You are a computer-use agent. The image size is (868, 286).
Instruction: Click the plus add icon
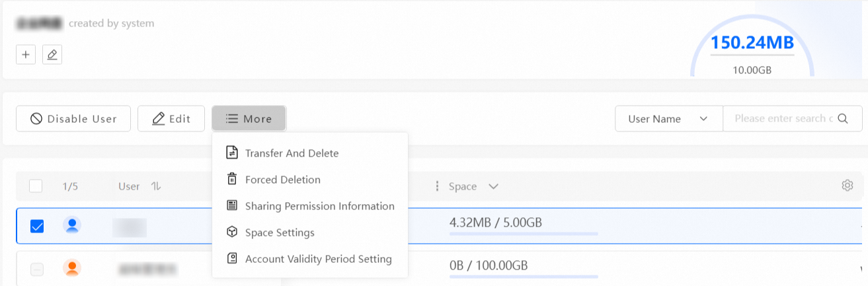click(25, 54)
